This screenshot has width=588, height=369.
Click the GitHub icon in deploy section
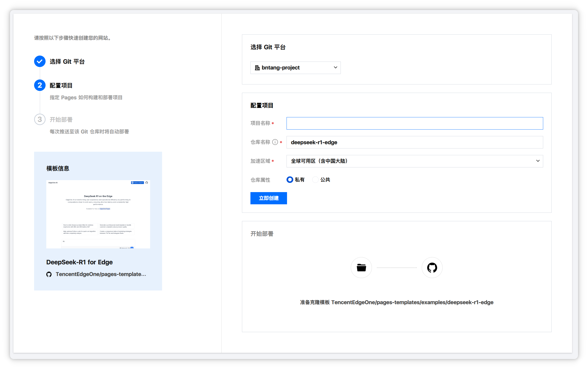432,268
